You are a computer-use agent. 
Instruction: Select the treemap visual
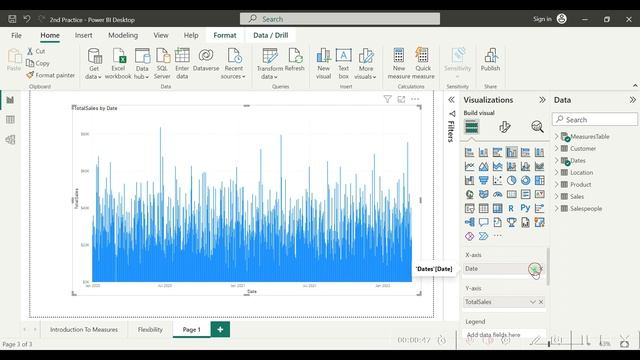pyautogui.click(x=539, y=180)
